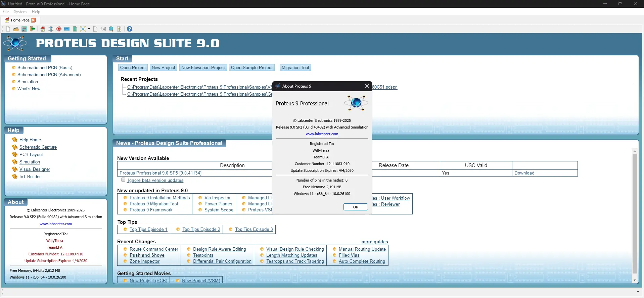Open Schematic and PCB (Advanced) tutorial link
Screen dimensions: 644x298
click(x=49, y=75)
